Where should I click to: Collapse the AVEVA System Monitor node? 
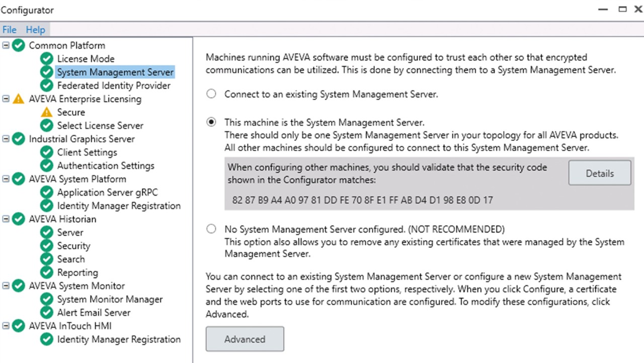6,286
